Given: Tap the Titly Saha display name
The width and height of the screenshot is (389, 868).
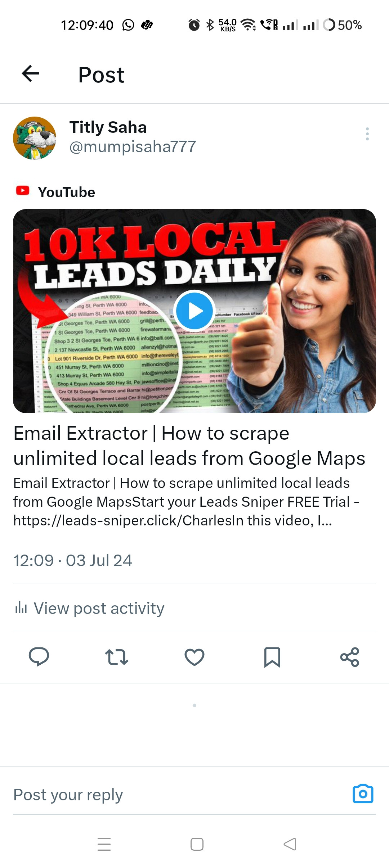Looking at the screenshot, I should (108, 127).
